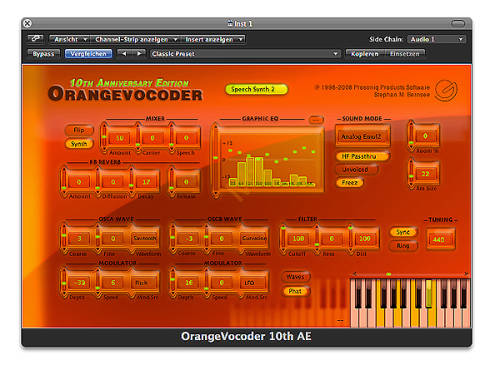Click the Filter Diff value 100
Image resolution: width=500 pixels, height=365 pixels.
(365, 238)
